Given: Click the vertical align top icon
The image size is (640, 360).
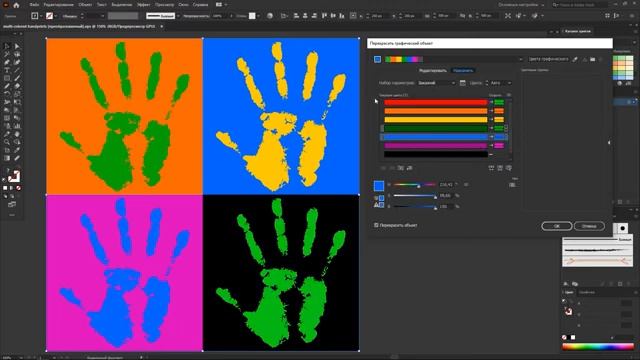Looking at the screenshot, I should (324, 16).
